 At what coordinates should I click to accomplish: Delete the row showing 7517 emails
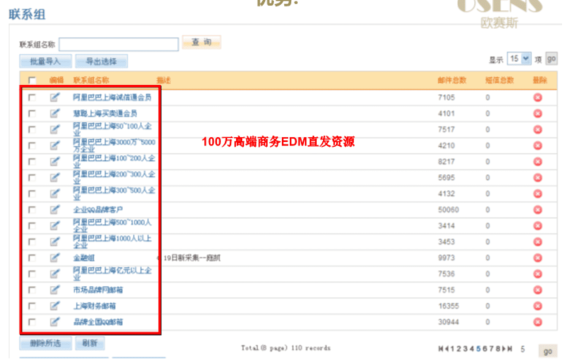538,129
